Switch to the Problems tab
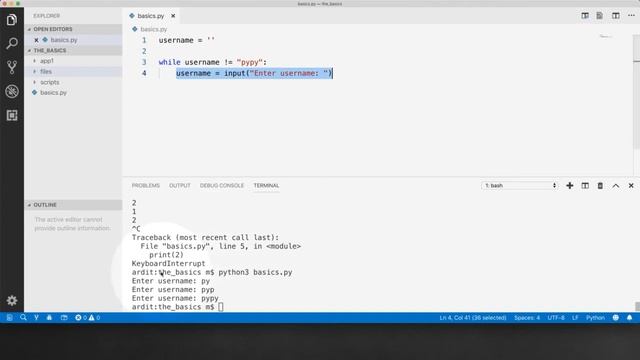Image resolution: width=640 pixels, height=360 pixels. coord(146,186)
